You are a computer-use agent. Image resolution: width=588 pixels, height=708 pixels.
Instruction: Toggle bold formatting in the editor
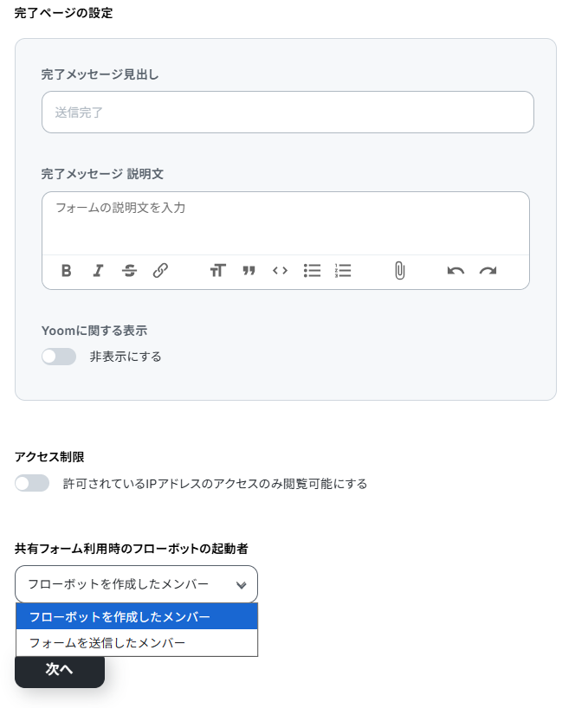point(67,271)
